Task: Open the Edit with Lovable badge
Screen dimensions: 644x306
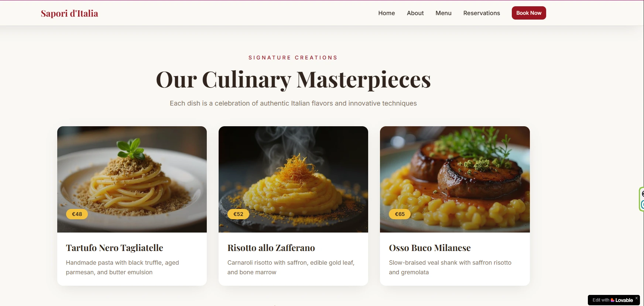Action: (613, 300)
